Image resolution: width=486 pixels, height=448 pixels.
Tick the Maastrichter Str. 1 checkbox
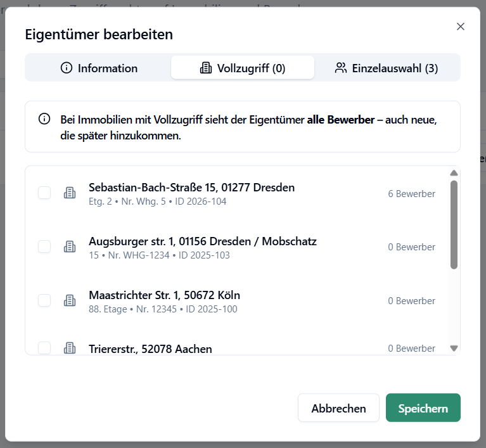click(x=44, y=301)
